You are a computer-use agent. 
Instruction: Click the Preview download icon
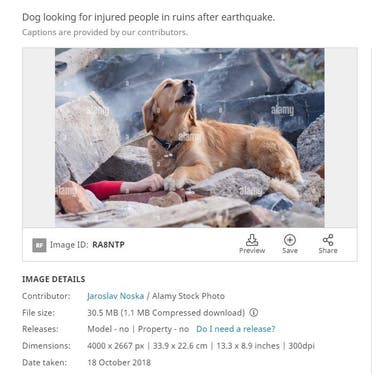252,240
